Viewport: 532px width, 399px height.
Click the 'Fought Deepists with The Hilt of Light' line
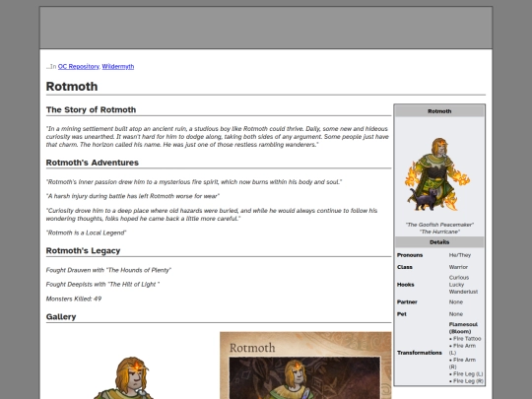(x=102, y=285)
